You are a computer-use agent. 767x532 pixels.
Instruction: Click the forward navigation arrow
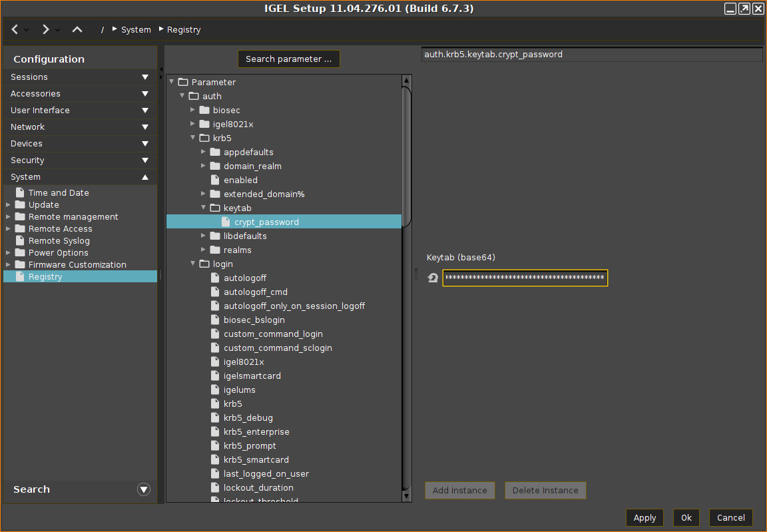[45, 29]
